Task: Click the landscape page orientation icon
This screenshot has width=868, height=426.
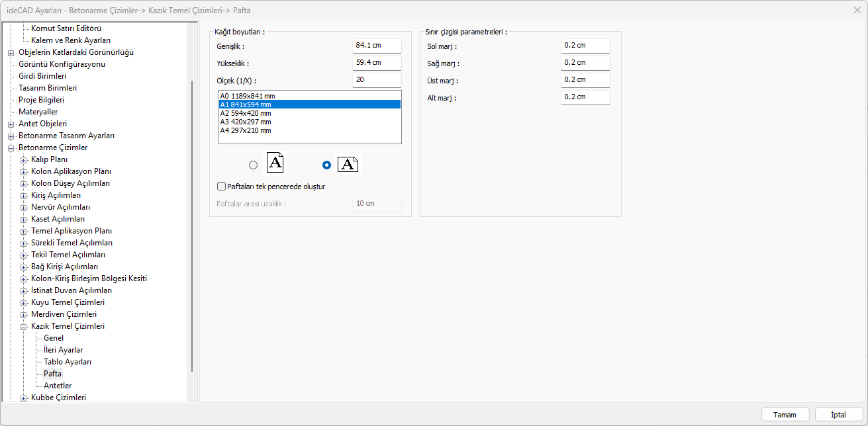Action: coord(348,165)
